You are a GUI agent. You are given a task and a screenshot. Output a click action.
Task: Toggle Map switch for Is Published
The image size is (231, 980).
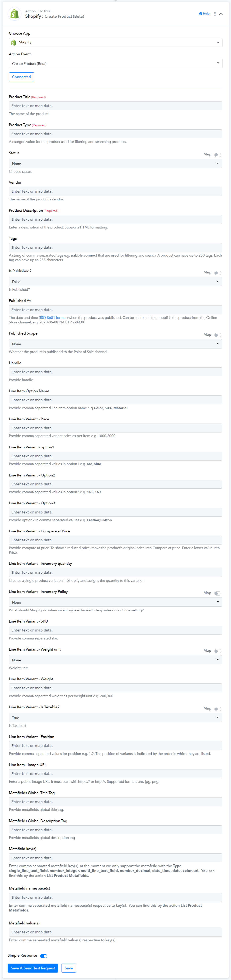point(218,273)
